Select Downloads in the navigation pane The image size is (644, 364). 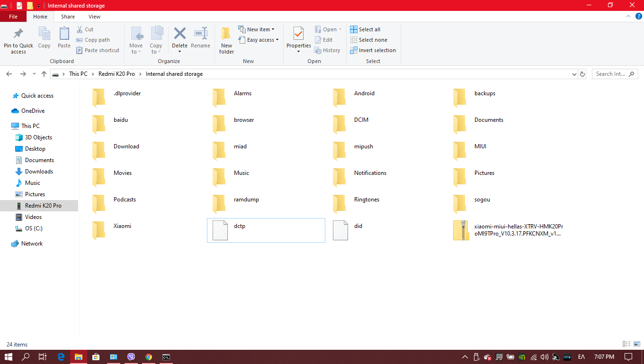[39, 172]
